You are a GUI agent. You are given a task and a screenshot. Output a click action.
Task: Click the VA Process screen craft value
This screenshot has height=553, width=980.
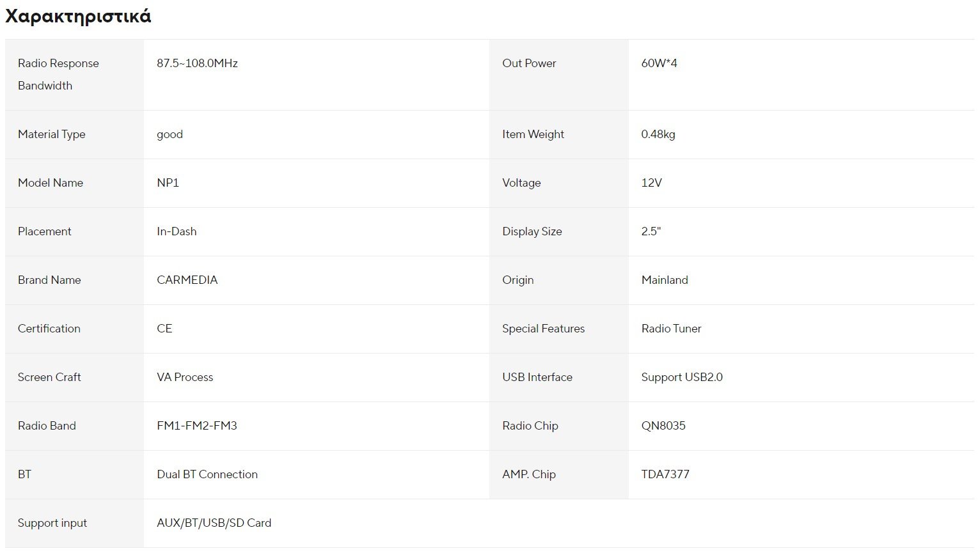185,377
